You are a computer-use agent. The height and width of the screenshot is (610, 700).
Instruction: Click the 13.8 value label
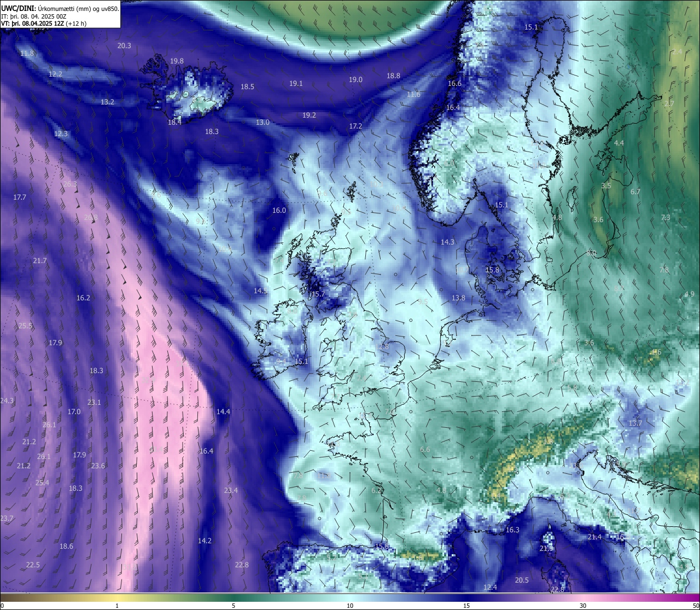pos(458,298)
